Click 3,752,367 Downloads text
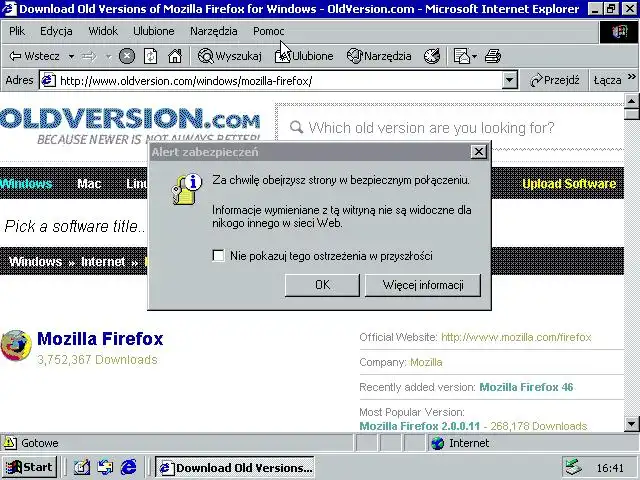640x480 pixels. (x=97, y=360)
